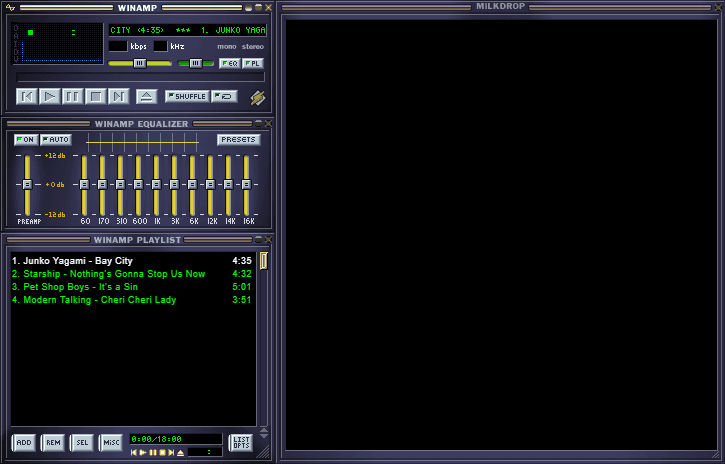Toggle windowshade mode on the Playlist window

[x=259, y=239]
